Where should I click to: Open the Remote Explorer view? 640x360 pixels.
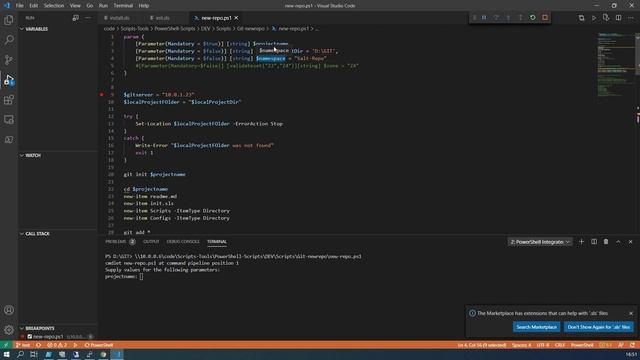9,120
